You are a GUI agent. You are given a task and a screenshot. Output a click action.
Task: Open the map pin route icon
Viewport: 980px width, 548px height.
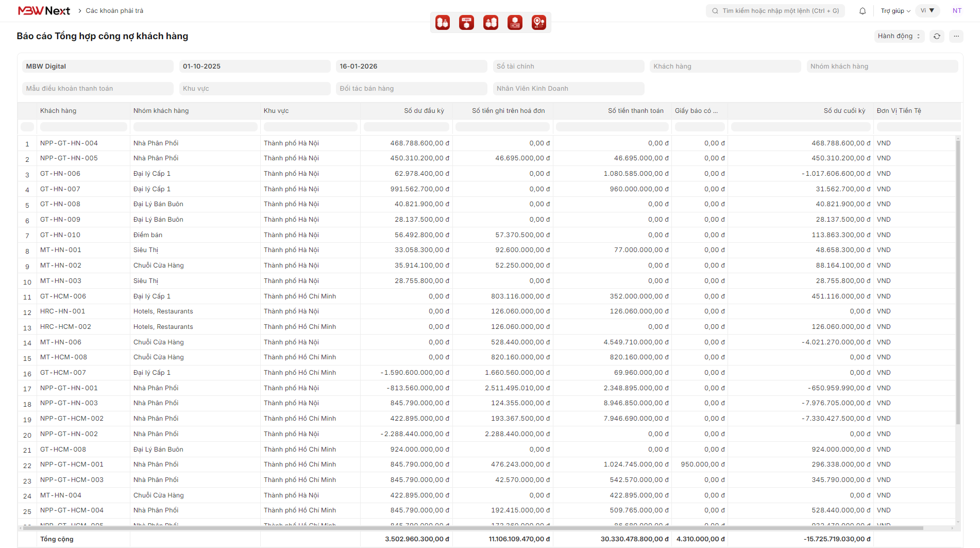click(539, 23)
